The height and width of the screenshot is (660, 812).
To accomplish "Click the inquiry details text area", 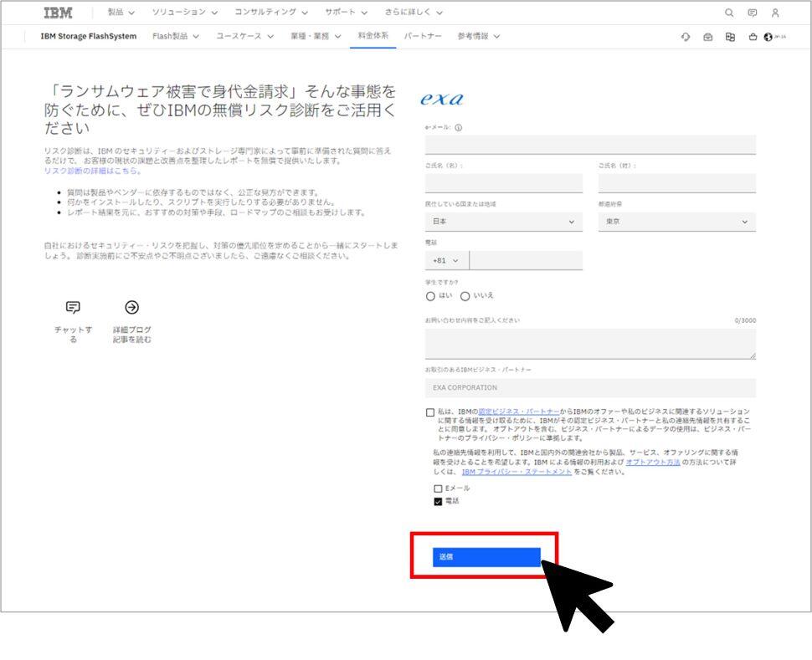I will (x=590, y=344).
